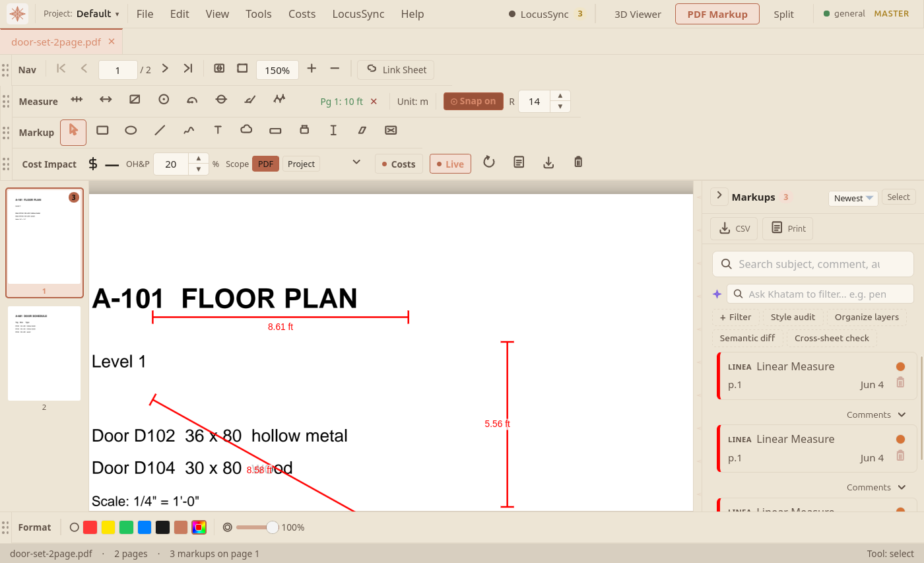
Task: Open the LocusSync menu
Action: (x=358, y=14)
